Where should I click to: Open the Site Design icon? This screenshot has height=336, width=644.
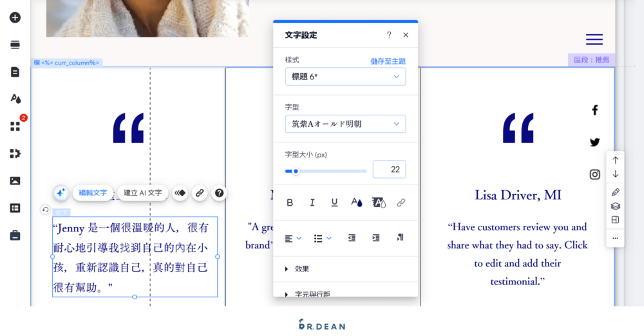(x=15, y=99)
